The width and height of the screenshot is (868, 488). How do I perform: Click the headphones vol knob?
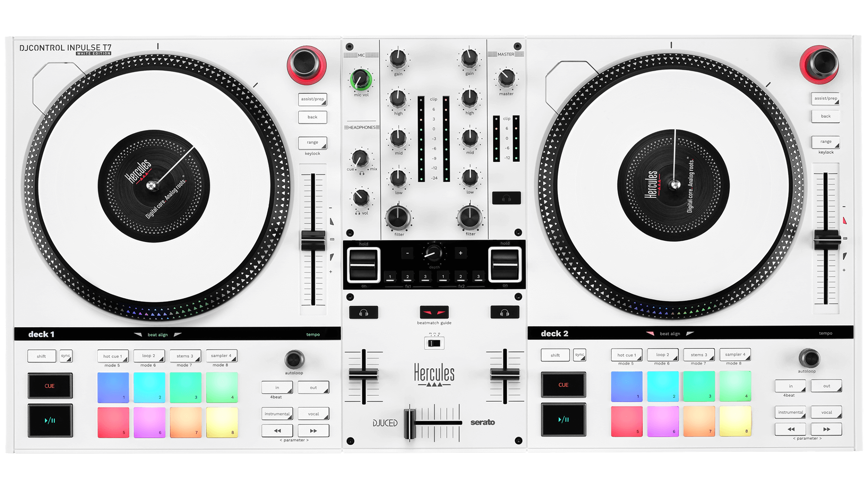[361, 197]
